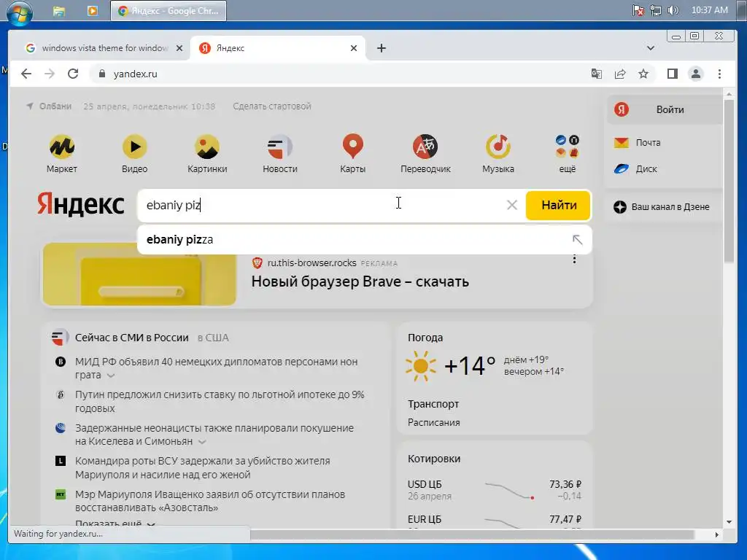The height and width of the screenshot is (560, 747).
Task: Open Путин ипотека news headline
Action: click(220, 402)
